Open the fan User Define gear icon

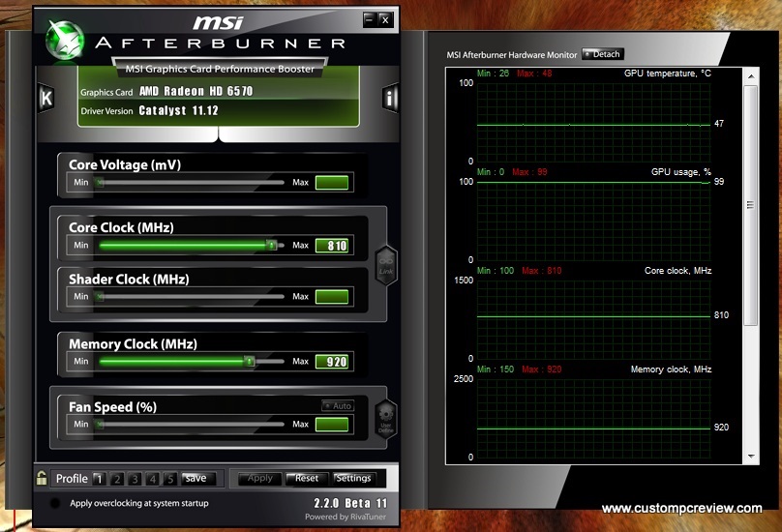[386, 420]
